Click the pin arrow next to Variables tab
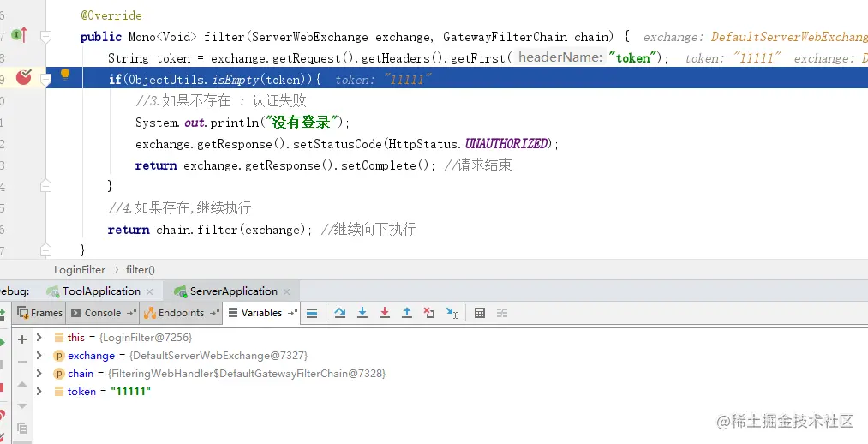The width and height of the screenshot is (868, 444). pyautogui.click(x=293, y=313)
